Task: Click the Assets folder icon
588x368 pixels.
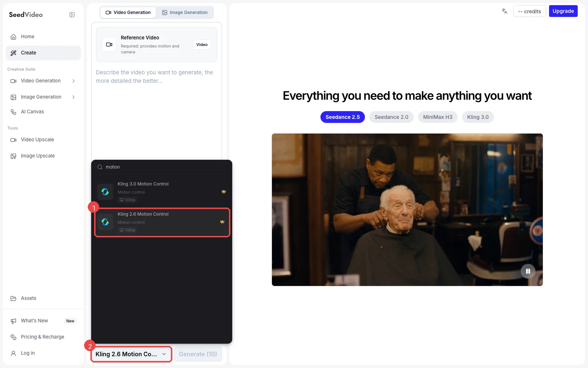Action: click(x=14, y=298)
